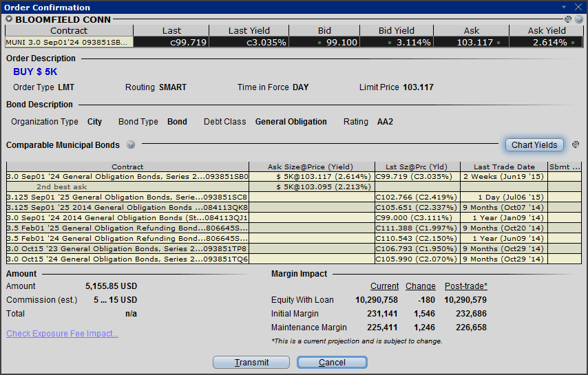Screen dimensions: 588x375
Task: Click configure icon right of Chart Yields
Action: (576, 144)
